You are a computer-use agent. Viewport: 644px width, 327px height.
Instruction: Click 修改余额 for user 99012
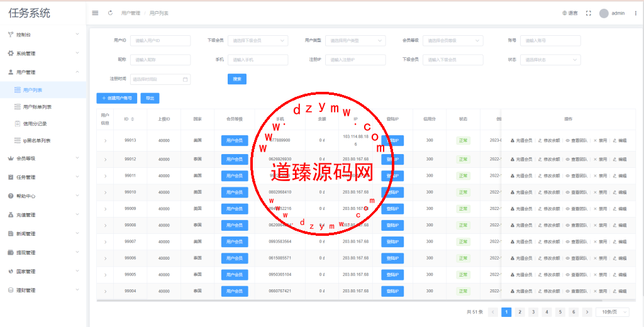click(549, 159)
